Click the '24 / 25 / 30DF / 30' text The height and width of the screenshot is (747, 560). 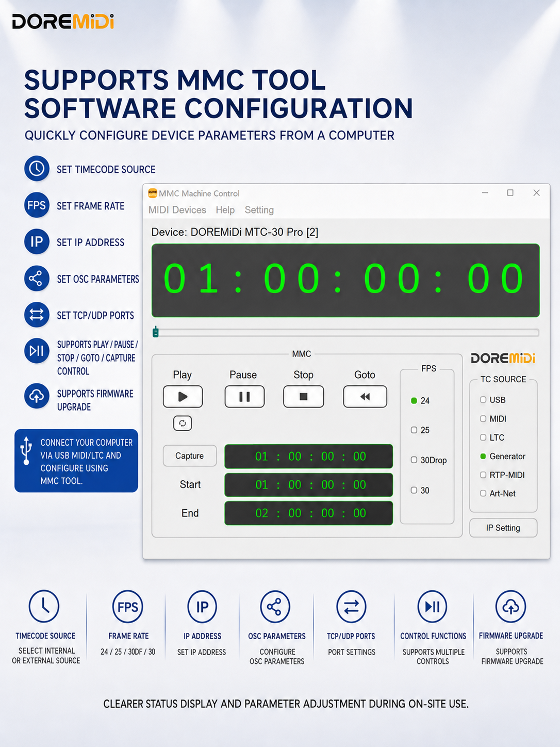tap(128, 652)
